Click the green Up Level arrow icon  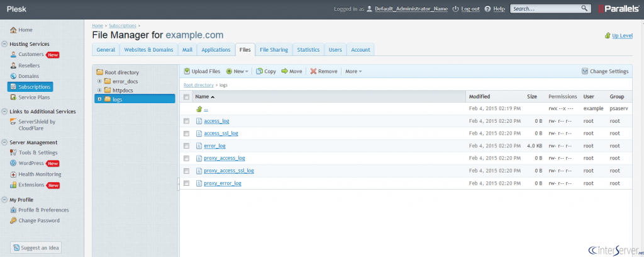(608, 36)
